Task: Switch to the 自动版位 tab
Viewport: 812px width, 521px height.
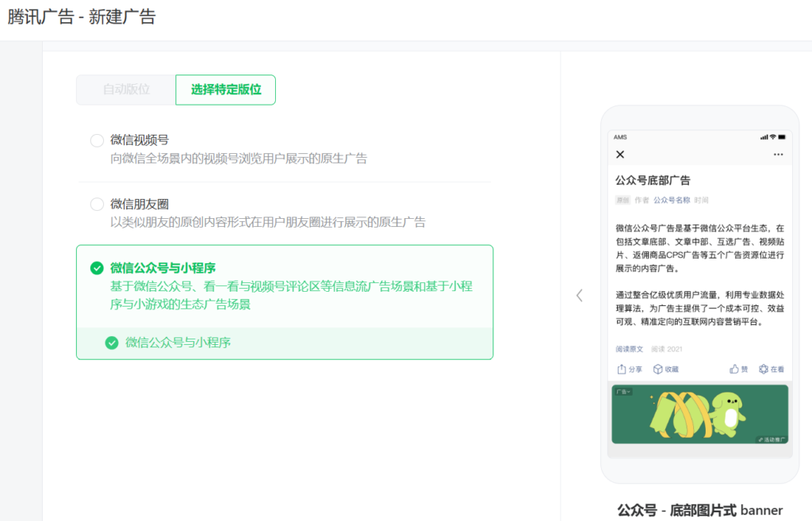Action: (x=126, y=90)
